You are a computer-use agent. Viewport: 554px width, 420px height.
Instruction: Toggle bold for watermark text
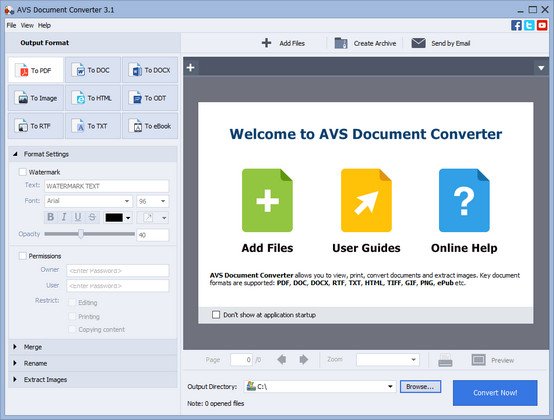(51, 217)
